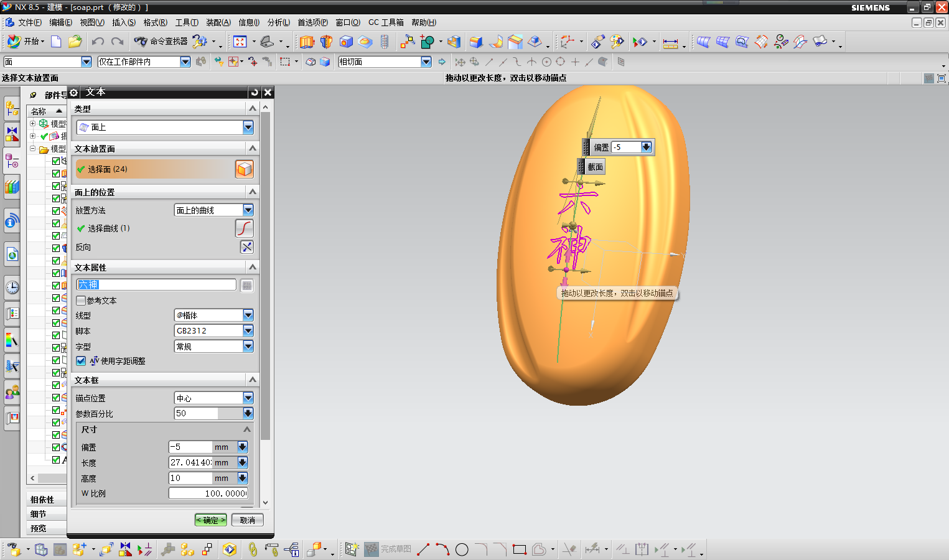Open the 脚本 GB2312 dropdown
This screenshot has width=949, height=560.
(x=213, y=330)
